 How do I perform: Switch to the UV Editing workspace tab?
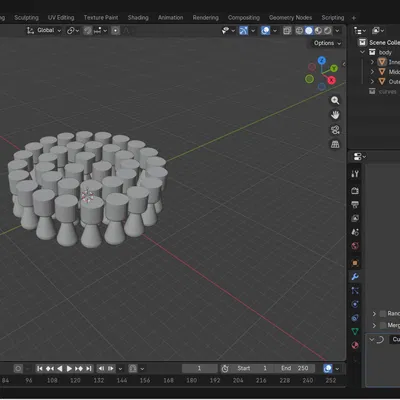(x=61, y=17)
